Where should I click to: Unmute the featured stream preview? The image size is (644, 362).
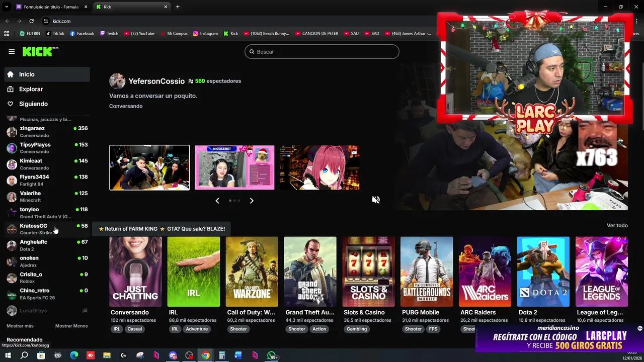coord(376,200)
